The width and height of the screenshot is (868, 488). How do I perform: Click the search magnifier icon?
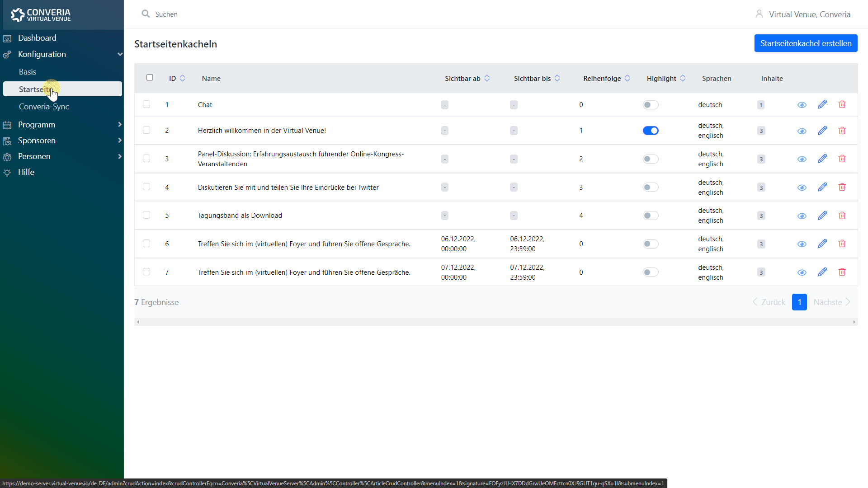click(x=146, y=14)
